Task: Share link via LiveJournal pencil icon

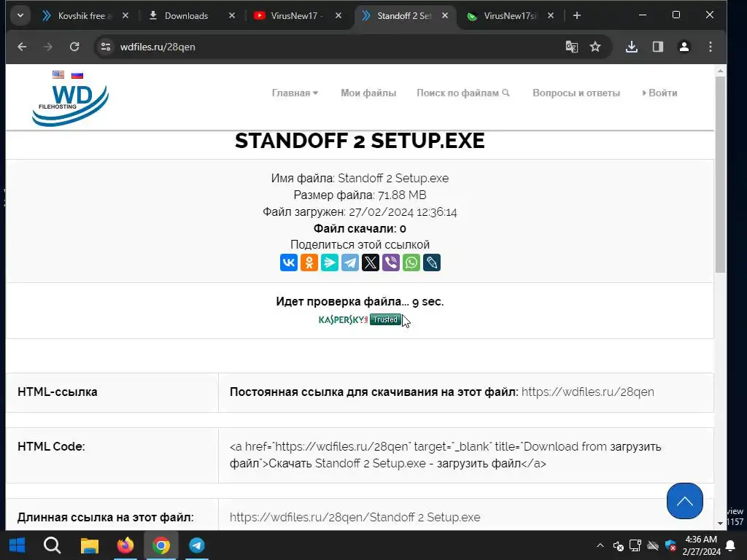Action: (432, 262)
